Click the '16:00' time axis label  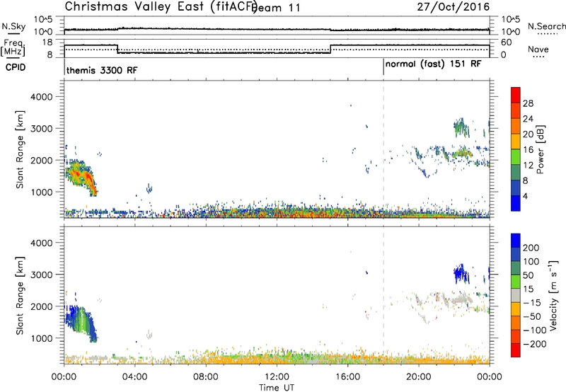[x=347, y=377]
